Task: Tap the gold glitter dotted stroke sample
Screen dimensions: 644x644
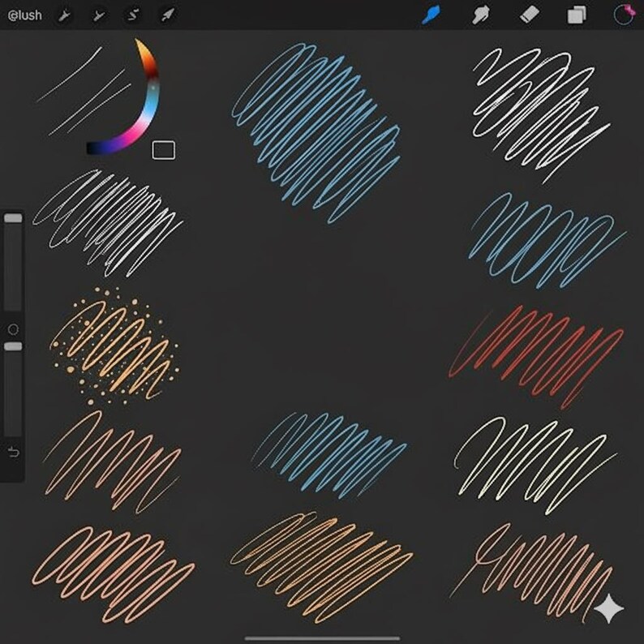Action: coord(114,346)
